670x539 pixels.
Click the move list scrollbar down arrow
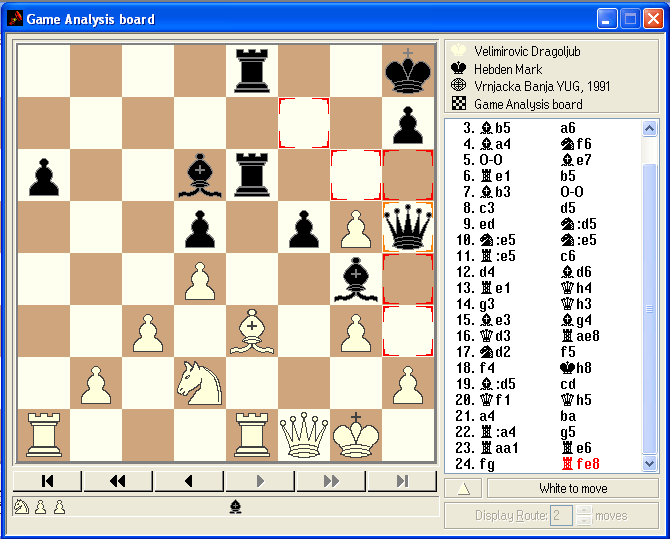pyautogui.click(x=650, y=462)
